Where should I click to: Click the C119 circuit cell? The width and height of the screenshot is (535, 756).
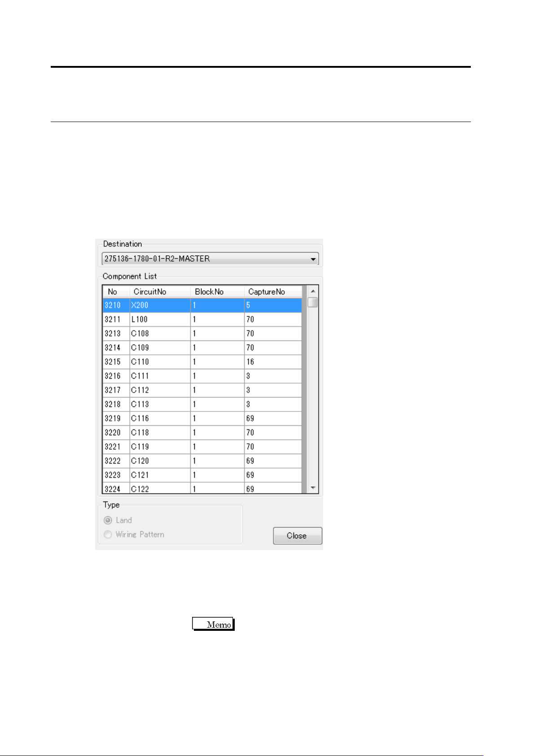coord(160,447)
